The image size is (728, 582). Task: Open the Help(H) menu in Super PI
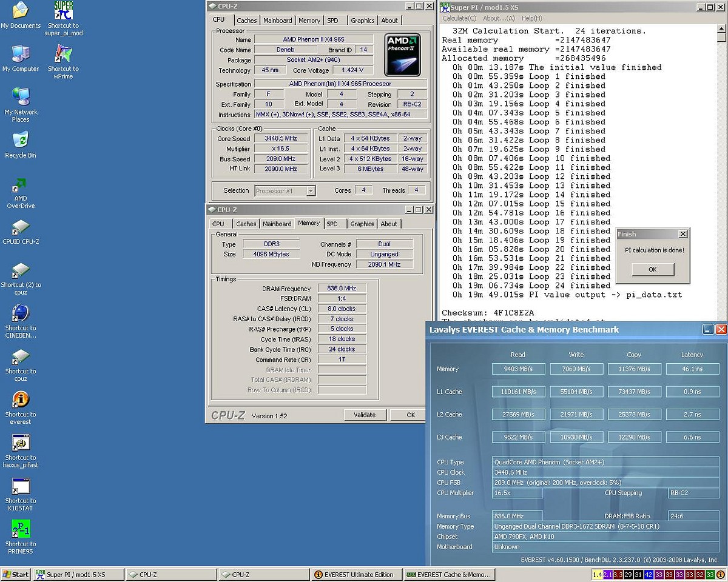click(532, 18)
